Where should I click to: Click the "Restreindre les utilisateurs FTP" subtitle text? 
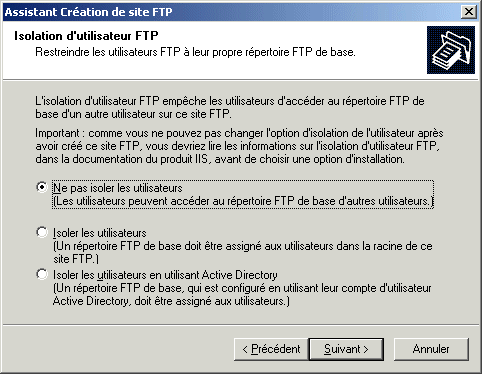(195, 52)
